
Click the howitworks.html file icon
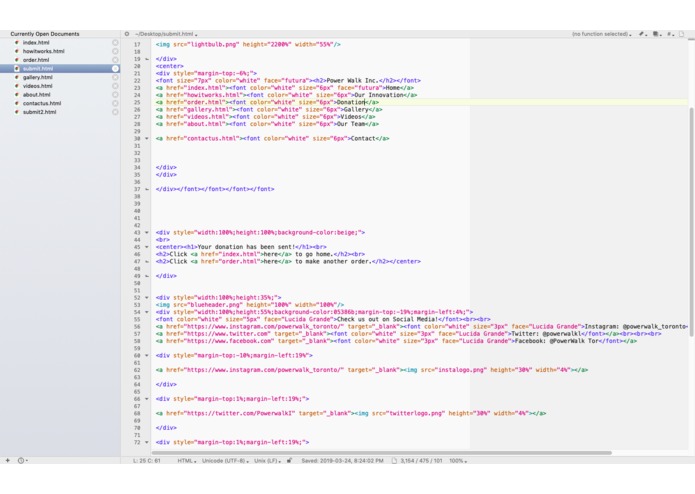(x=17, y=51)
